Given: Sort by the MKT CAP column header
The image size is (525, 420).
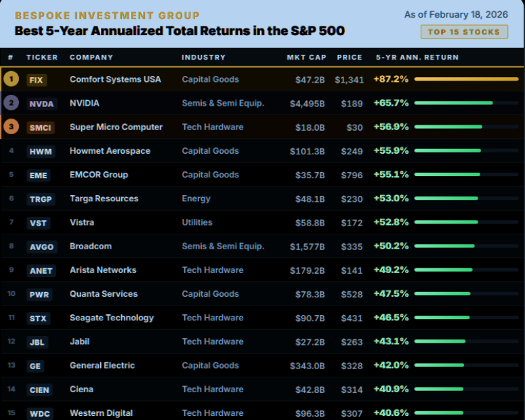Looking at the screenshot, I should [306, 58].
